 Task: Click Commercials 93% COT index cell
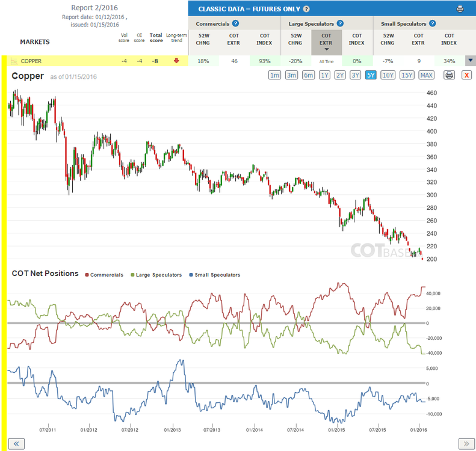pyautogui.click(x=265, y=61)
